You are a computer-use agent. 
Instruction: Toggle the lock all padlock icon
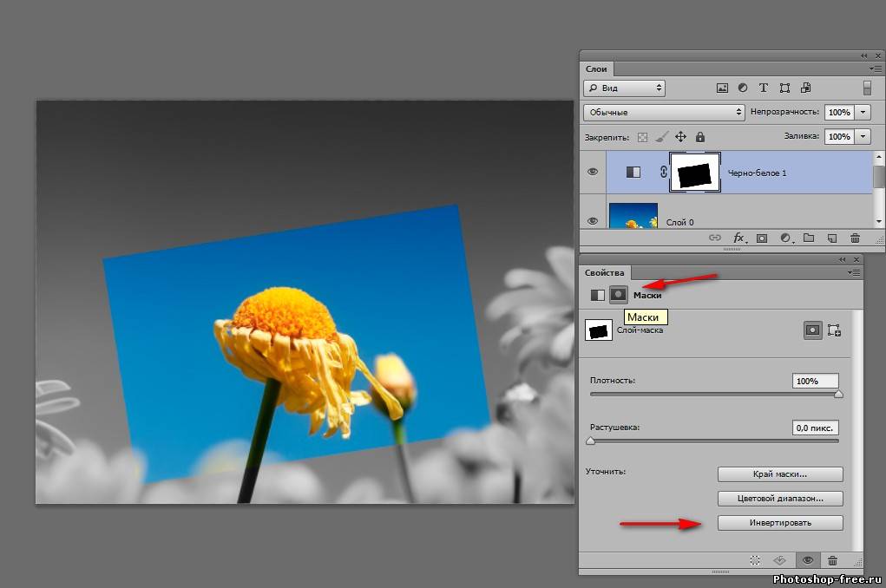(700, 137)
